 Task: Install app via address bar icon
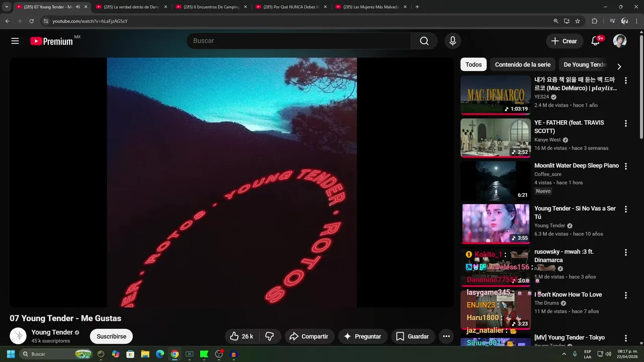point(567,21)
